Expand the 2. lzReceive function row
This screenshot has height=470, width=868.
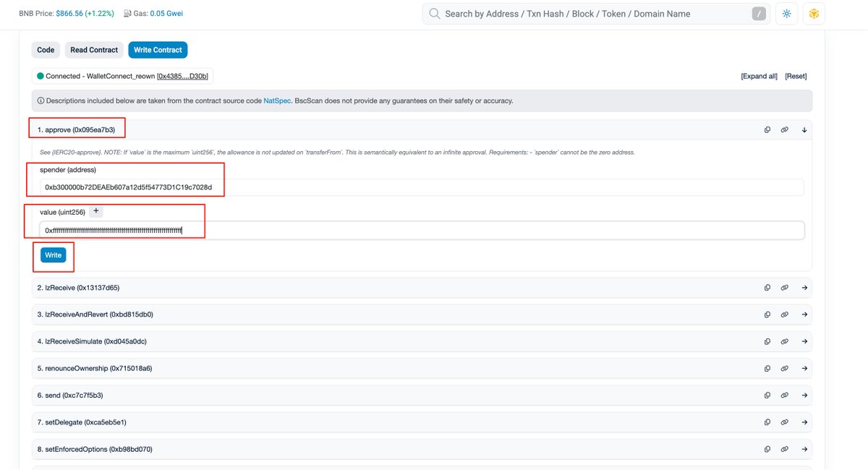[x=422, y=288]
